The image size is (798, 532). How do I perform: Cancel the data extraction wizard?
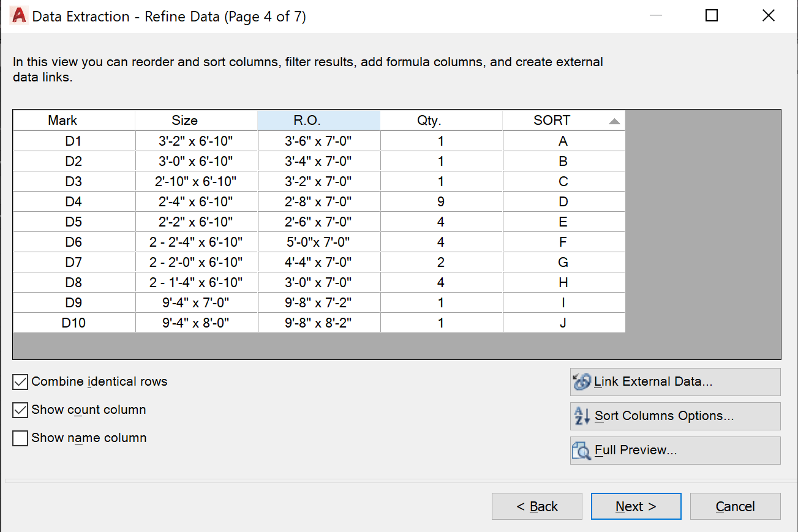click(x=734, y=506)
